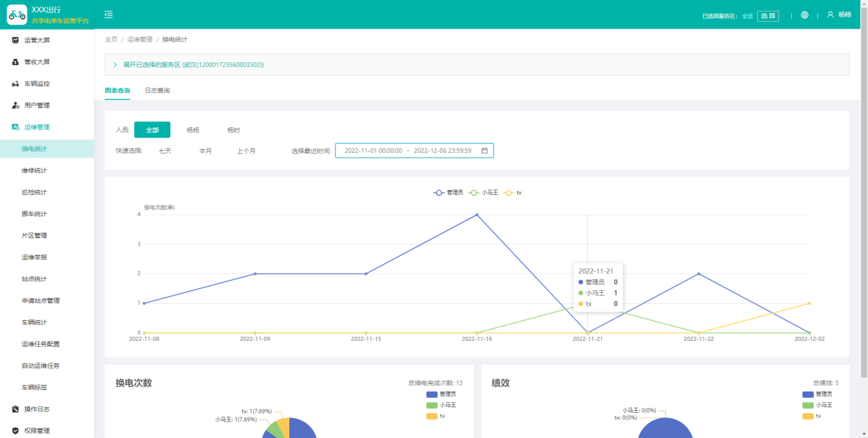This screenshot has height=438, width=868.
Task: Click 全选 service area text
Action: [x=748, y=16]
